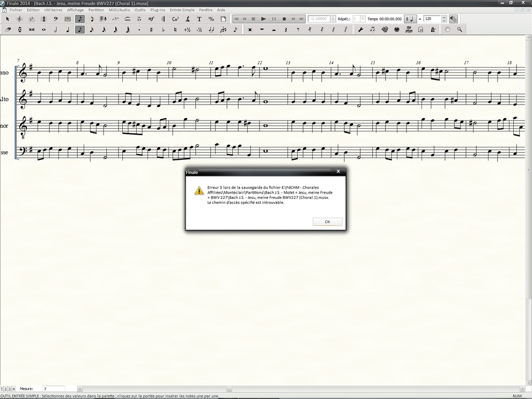This screenshot has width=532, height=399.
Task: Select the Eraser tool in the note palette
Action: click(x=8, y=30)
